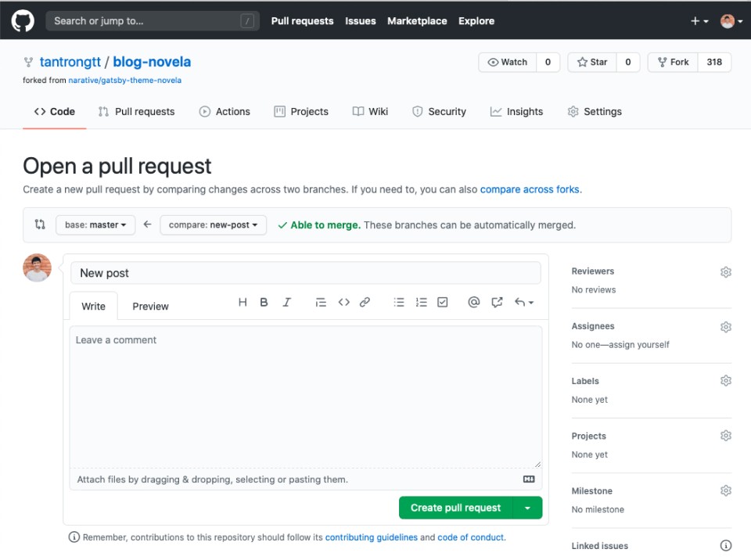
Task: Open Milestone gear settings
Action: pos(726,491)
